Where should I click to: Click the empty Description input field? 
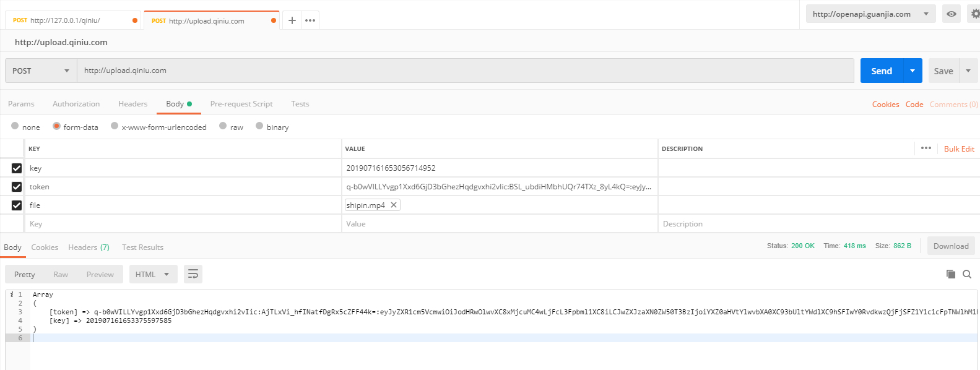(818, 224)
